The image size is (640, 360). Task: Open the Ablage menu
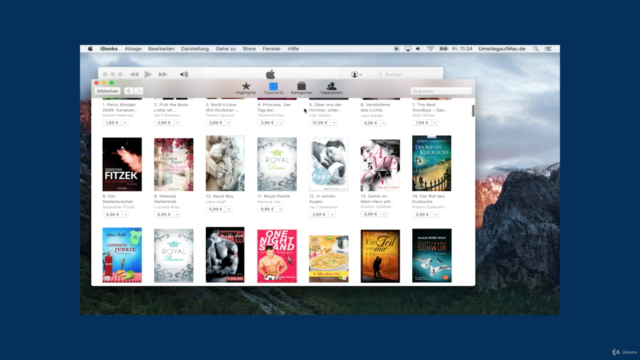[x=133, y=49]
